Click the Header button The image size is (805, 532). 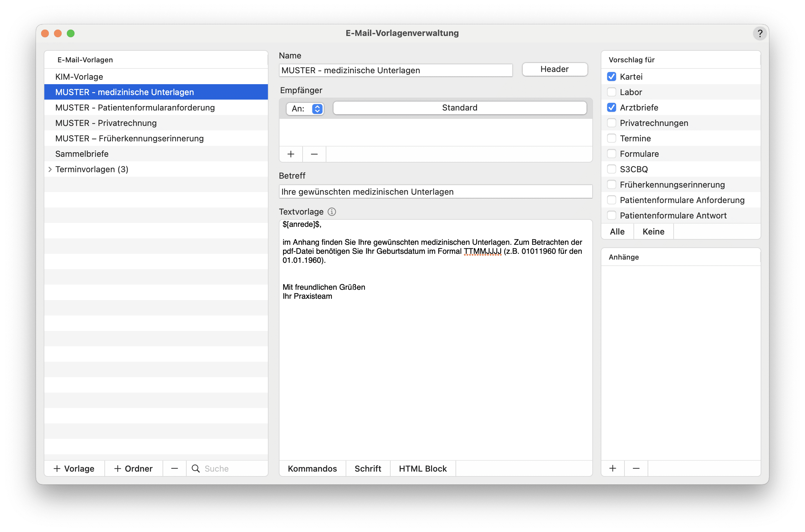(x=554, y=69)
